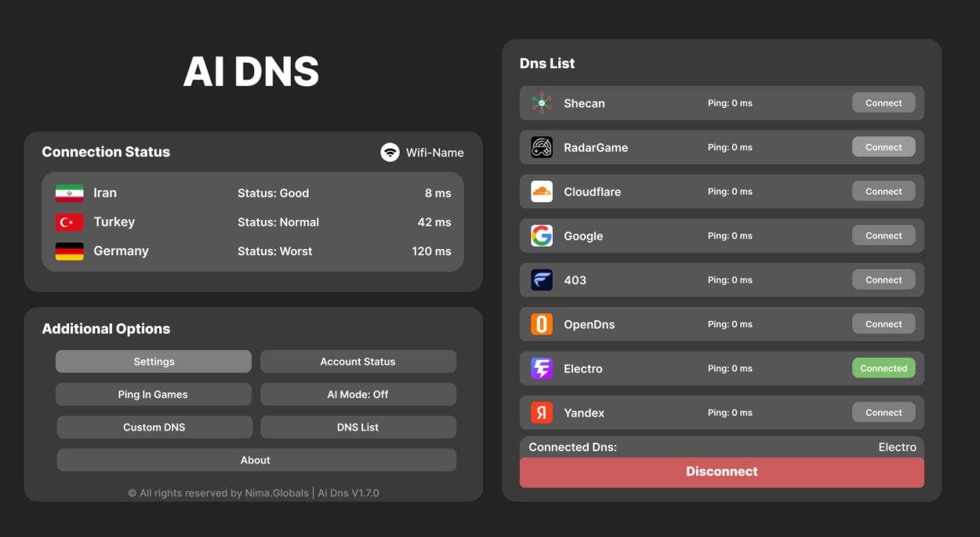Open Account Status

358,362
